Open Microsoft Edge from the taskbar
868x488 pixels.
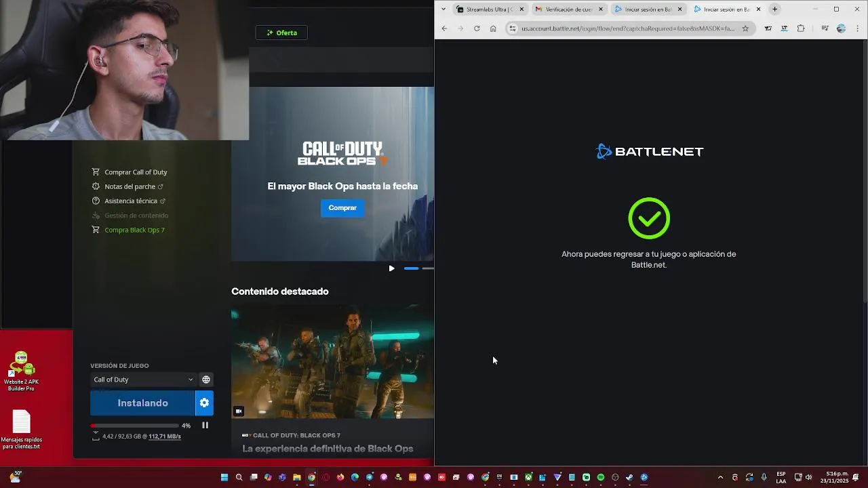click(355, 477)
